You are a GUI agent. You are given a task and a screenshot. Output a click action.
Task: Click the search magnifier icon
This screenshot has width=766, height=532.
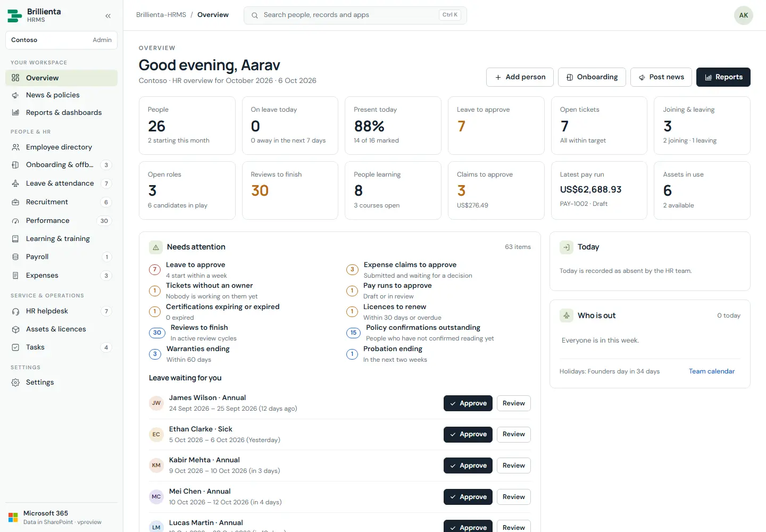[x=255, y=15]
